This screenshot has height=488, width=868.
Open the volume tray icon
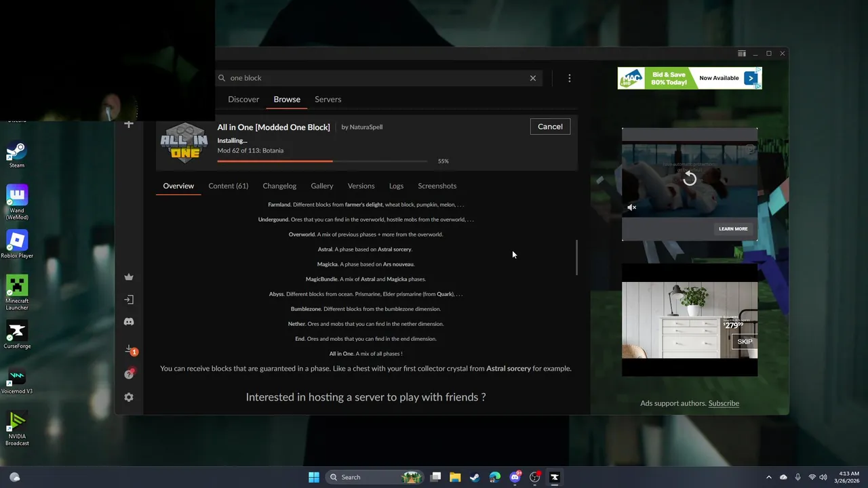(823, 477)
